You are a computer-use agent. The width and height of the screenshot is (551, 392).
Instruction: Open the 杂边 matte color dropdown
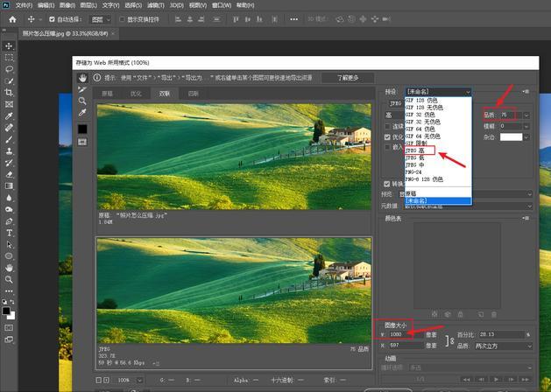click(514, 136)
